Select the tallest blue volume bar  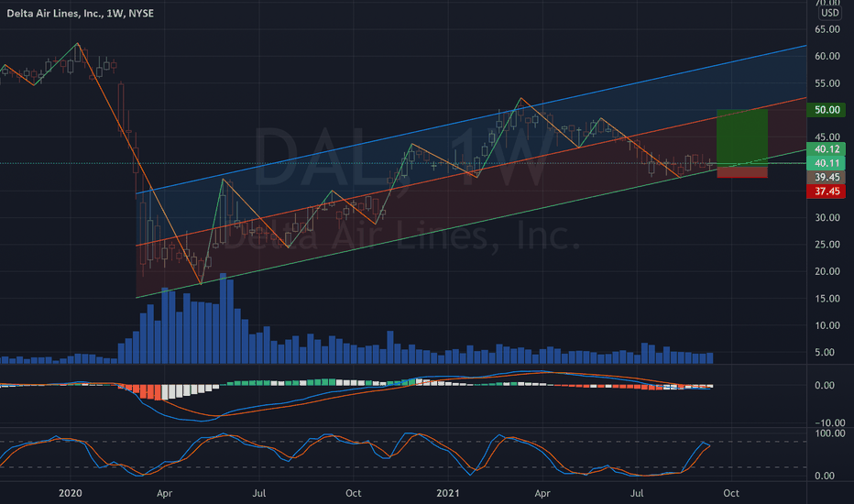[x=223, y=318]
